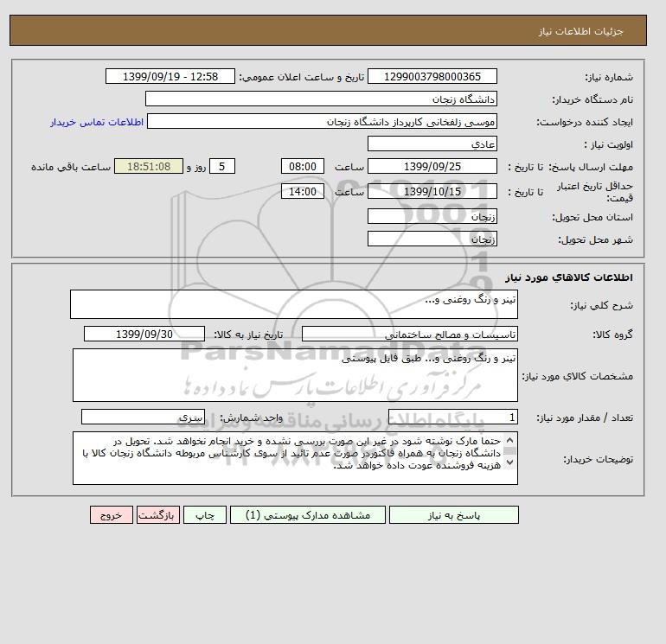666x644 pixels.
Task: Click the 'ساعت باقی مانده' text
Action: pyautogui.click(x=71, y=167)
